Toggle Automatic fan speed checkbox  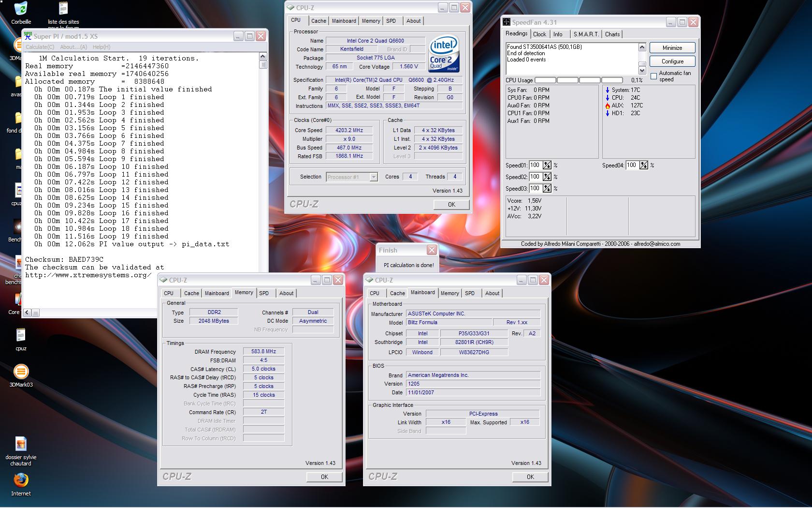coord(654,76)
